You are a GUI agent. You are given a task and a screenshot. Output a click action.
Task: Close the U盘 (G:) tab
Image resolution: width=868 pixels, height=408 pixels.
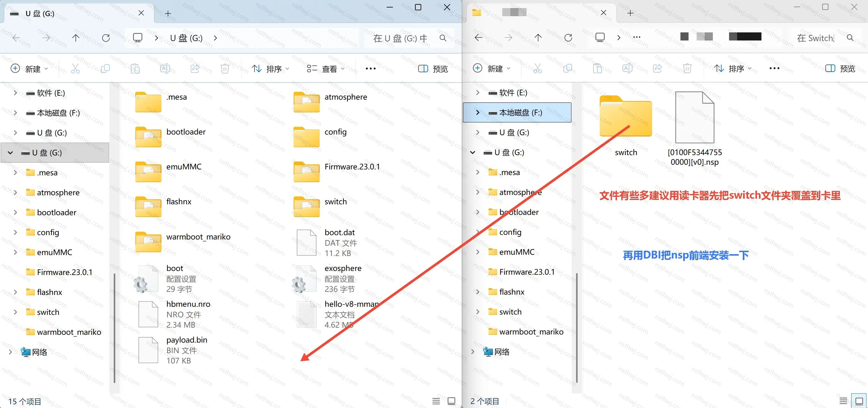[141, 13]
